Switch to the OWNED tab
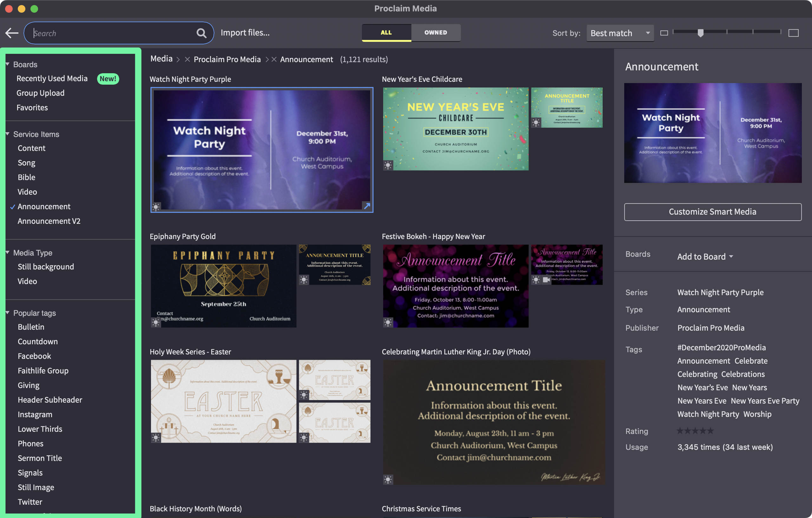 pos(435,33)
